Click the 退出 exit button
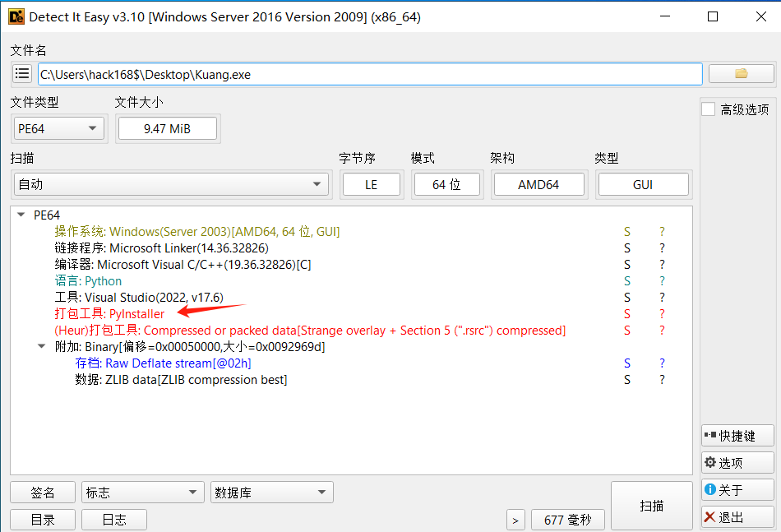The height and width of the screenshot is (532, 781). pos(737,517)
